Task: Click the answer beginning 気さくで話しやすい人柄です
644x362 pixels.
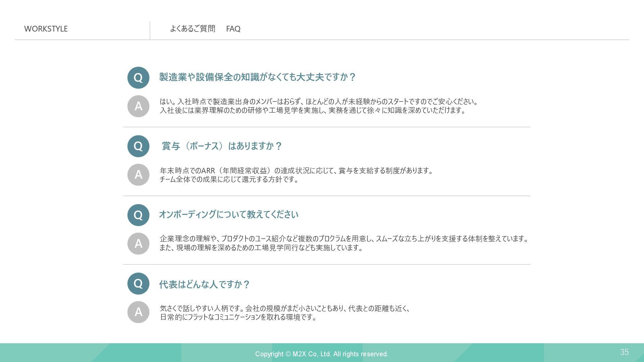Action: [x=284, y=312]
